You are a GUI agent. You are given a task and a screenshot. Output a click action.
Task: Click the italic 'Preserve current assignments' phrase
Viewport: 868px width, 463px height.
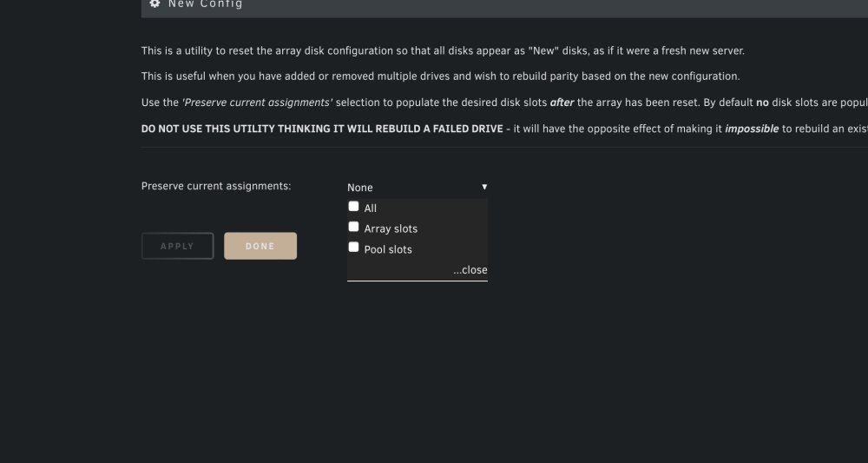pyautogui.click(x=258, y=103)
